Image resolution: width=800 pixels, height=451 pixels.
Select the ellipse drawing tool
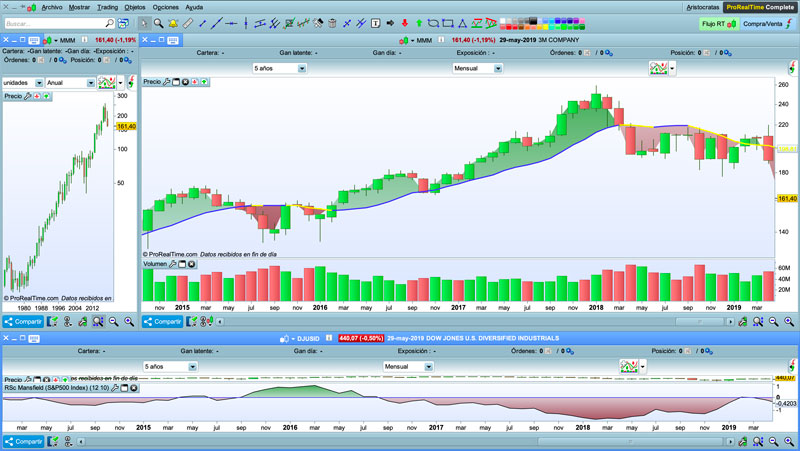click(x=433, y=23)
